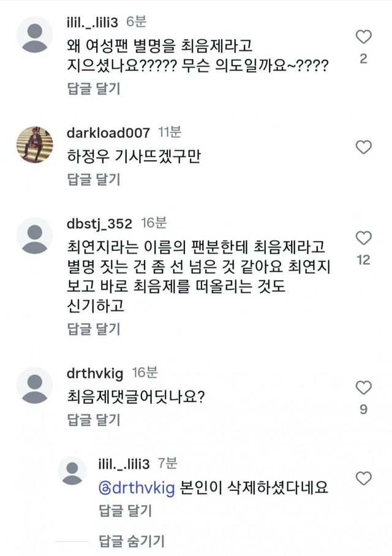This screenshot has height=556, width=392.
Task: Like dbstj_352's comment with the heart
Action: pyautogui.click(x=364, y=238)
